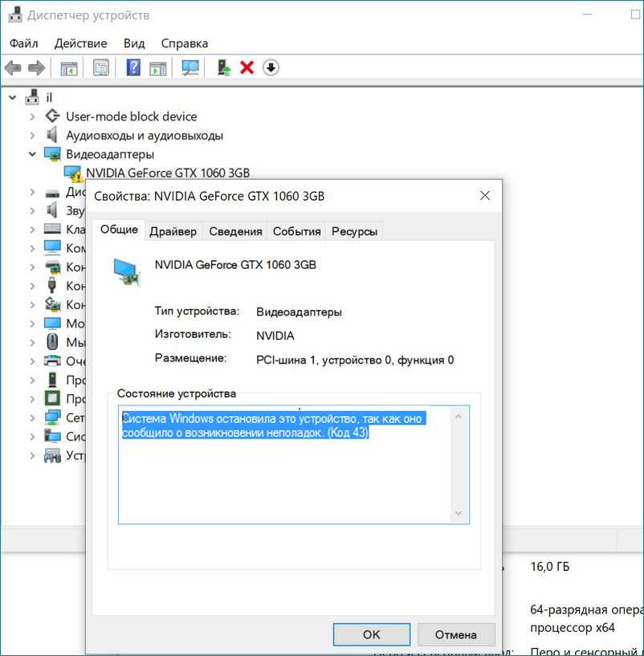This screenshot has width=644, height=656.
Task: Collapse the Видеоадаптеры node
Action: tap(32, 154)
